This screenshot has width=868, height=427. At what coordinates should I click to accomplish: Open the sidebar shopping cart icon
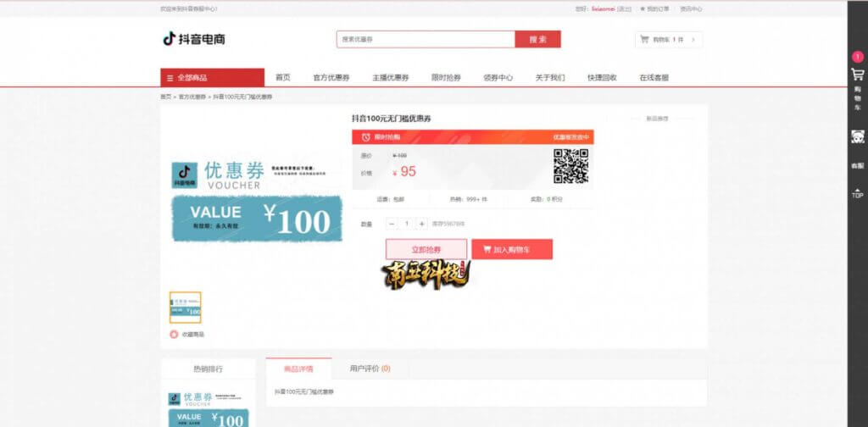point(858,74)
